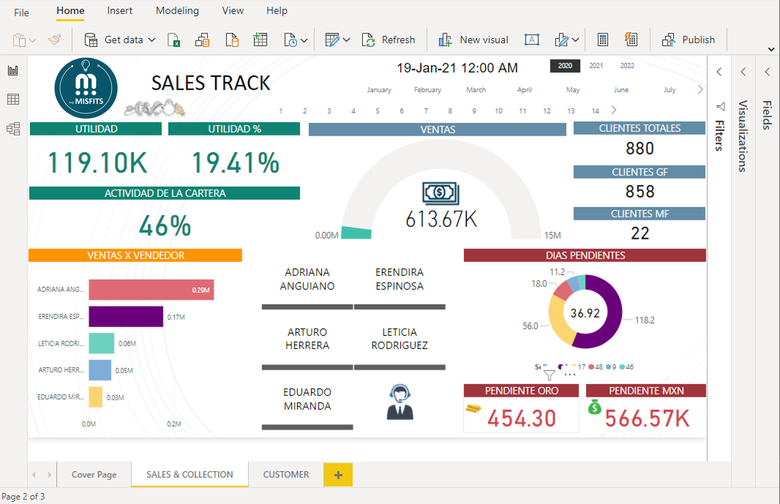This screenshot has width=780, height=504.
Task: Open the Excel workbook data source icon
Action: pos(174,40)
